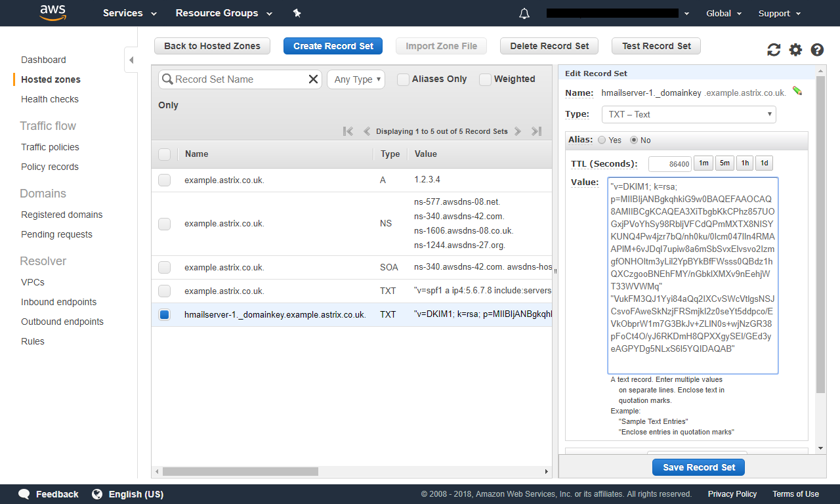Click Create Record Set button
Viewport: 840px width, 504px height.
[333, 46]
